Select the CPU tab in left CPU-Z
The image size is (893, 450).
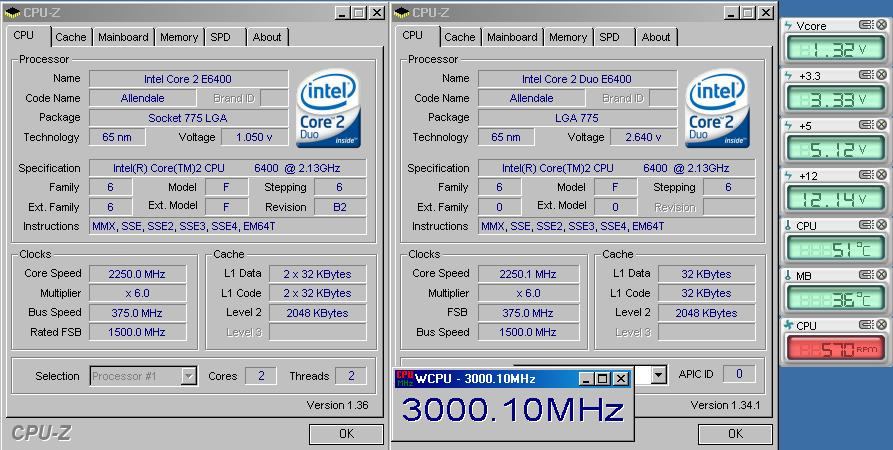click(23, 35)
